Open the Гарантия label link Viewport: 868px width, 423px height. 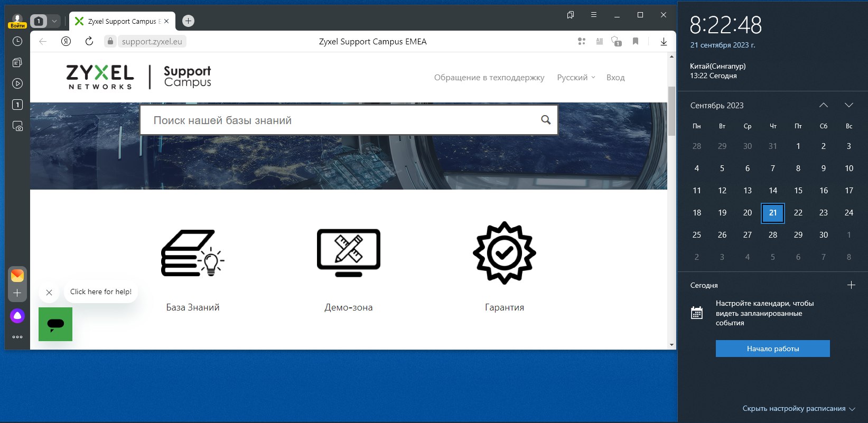505,307
